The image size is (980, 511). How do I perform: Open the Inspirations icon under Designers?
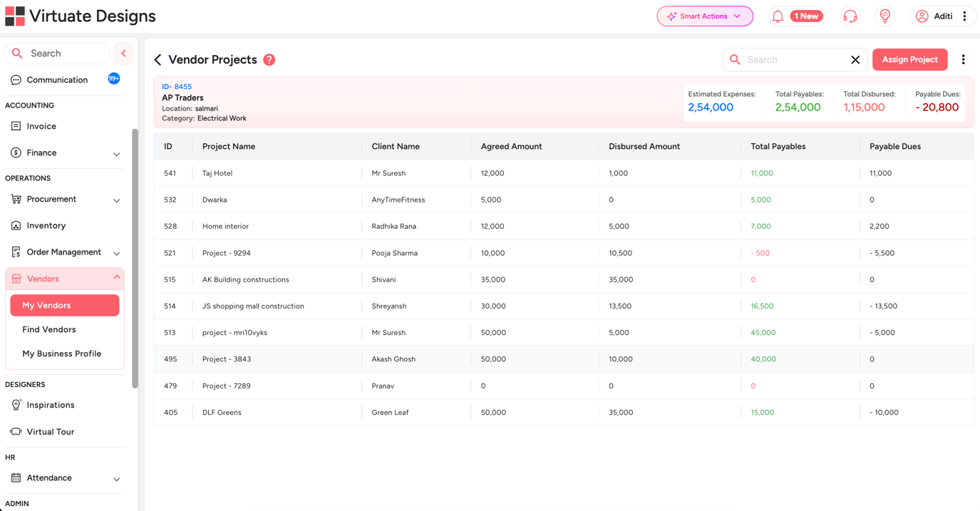(16, 405)
